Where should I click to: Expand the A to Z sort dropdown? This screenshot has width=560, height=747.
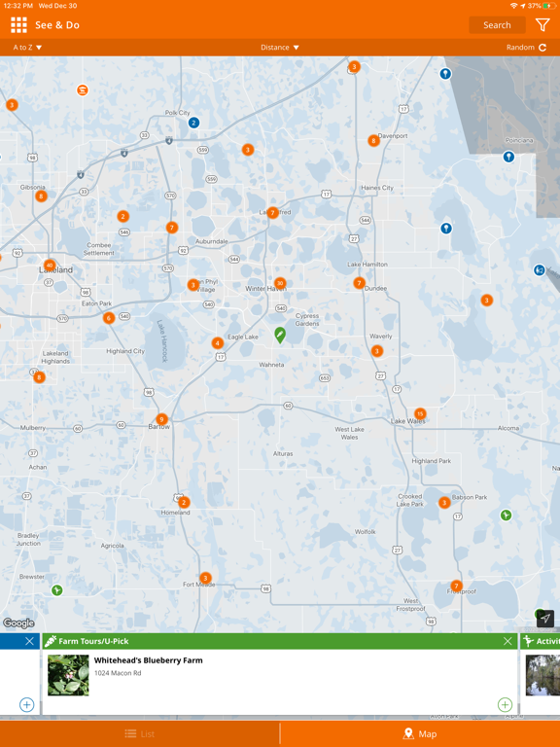27,47
